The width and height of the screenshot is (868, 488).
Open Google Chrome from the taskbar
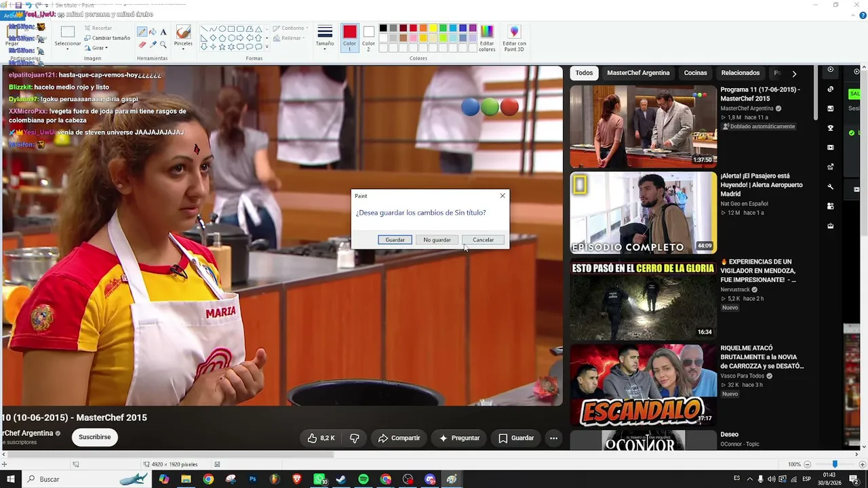208,479
